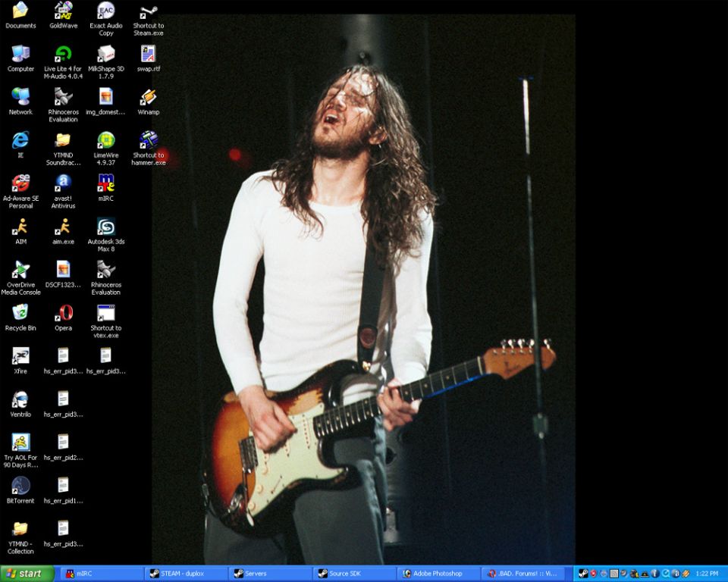Select the swap.rtf file icon
The width and height of the screenshot is (728, 582).
(x=149, y=59)
